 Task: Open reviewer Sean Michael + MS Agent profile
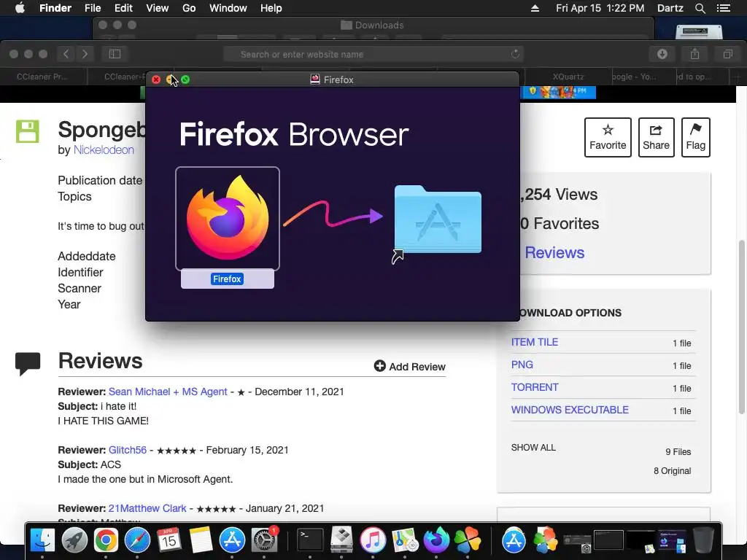point(168,392)
